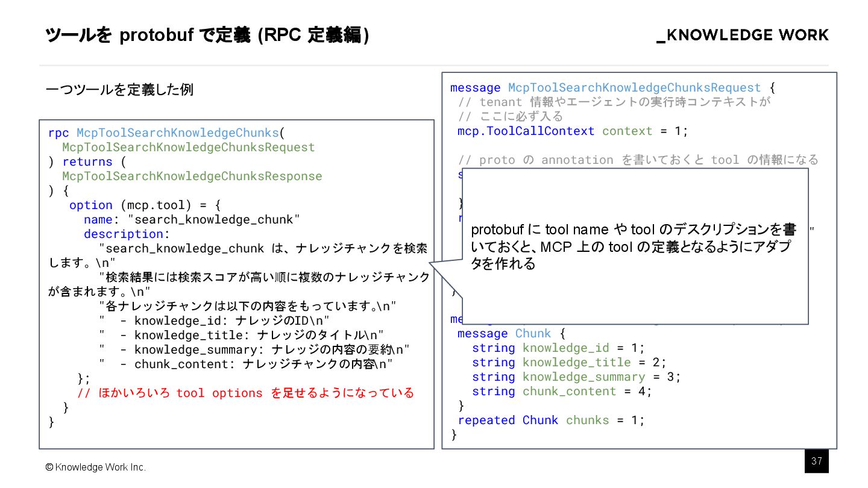Click 'repeated Chunk chunks = 1;' line
This screenshot has width=868, height=488.
point(551,421)
